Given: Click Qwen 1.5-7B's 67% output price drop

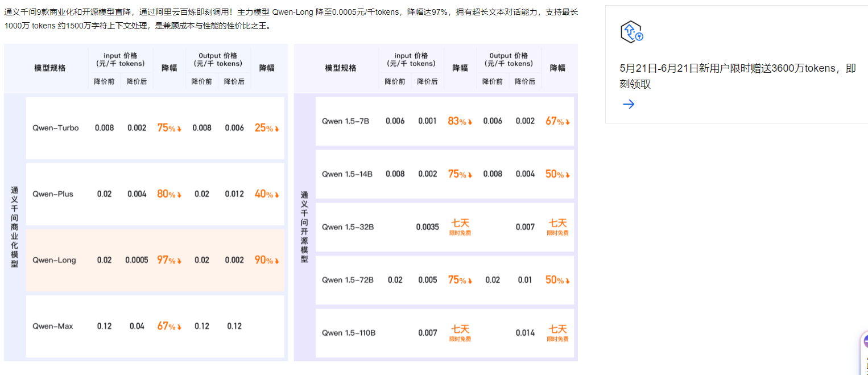Looking at the screenshot, I should (x=557, y=121).
